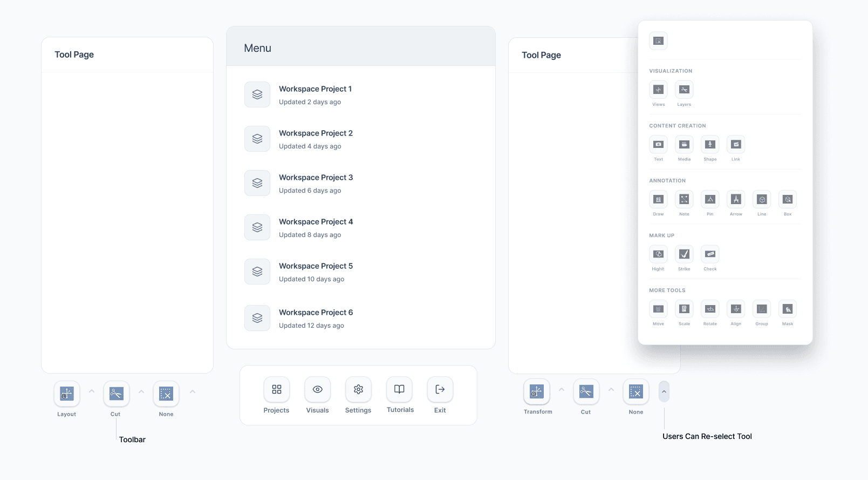Viewport: 868px width, 480px height.
Task: Click the unlabeled tool icon at top of picker
Action: pos(659,41)
